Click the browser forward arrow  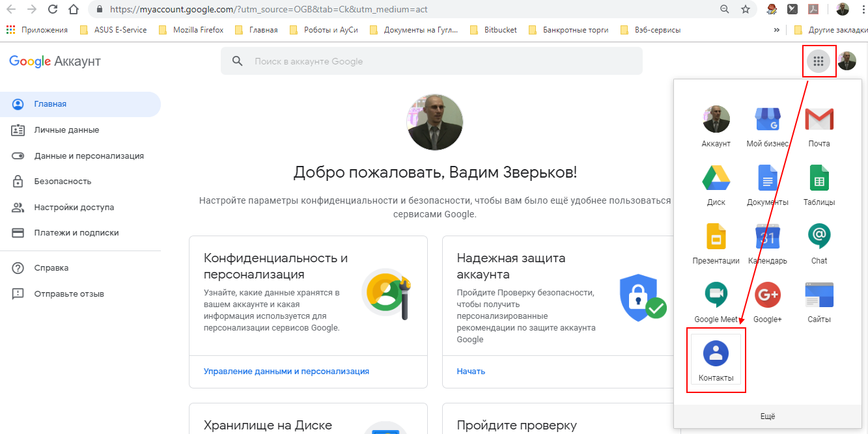coord(32,10)
